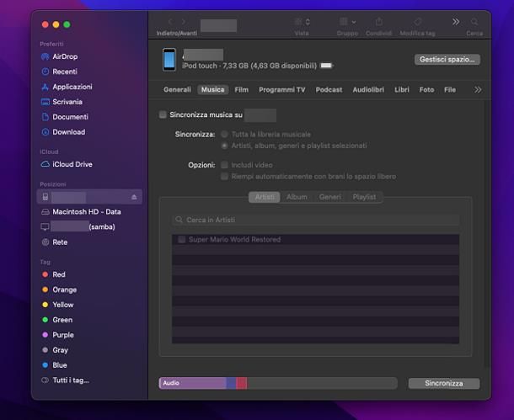
Task: Expand the Gruppo grouping dropdown
Action: (347, 22)
